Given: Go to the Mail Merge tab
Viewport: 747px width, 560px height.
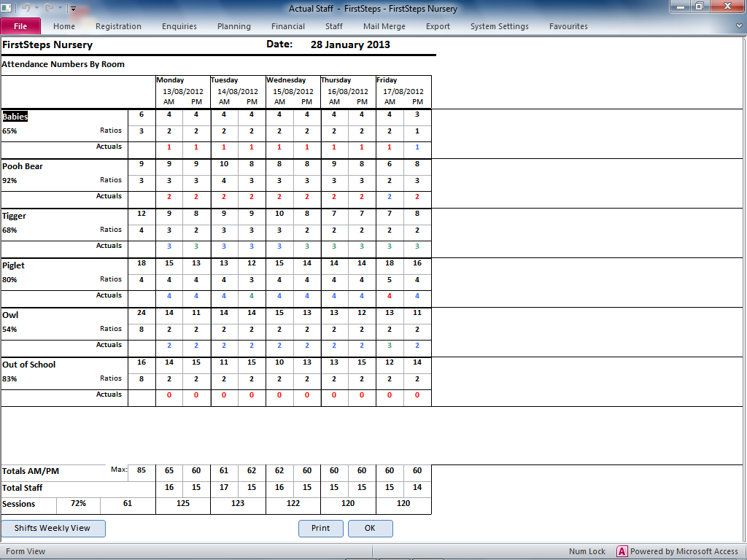Looking at the screenshot, I should pyautogui.click(x=384, y=26).
